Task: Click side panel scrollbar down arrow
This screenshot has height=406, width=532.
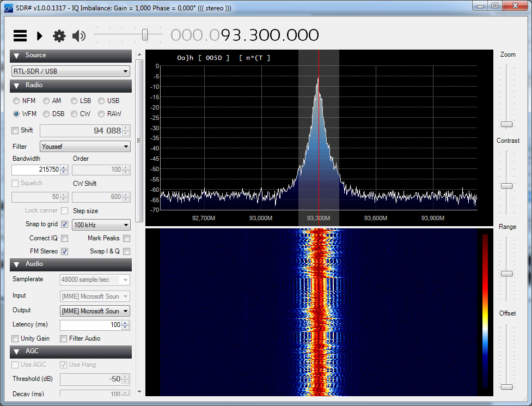Action: (139, 392)
